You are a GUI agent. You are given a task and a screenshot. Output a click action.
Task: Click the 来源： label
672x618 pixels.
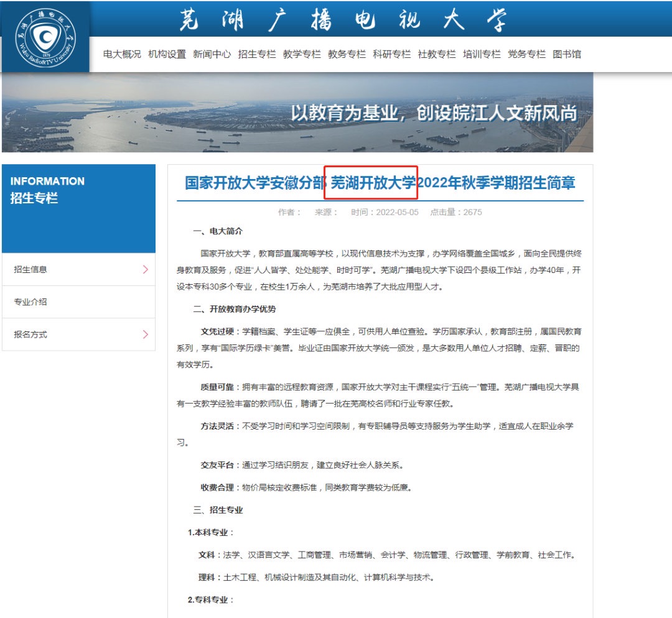click(326, 212)
